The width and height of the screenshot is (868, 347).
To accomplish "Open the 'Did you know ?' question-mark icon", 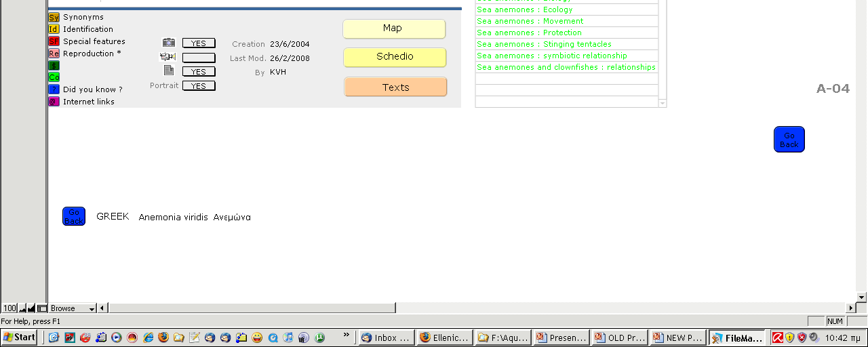I will click(54, 89).
